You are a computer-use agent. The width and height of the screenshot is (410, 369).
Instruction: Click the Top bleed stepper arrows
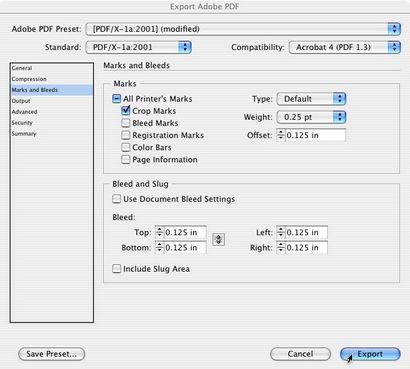160,232
